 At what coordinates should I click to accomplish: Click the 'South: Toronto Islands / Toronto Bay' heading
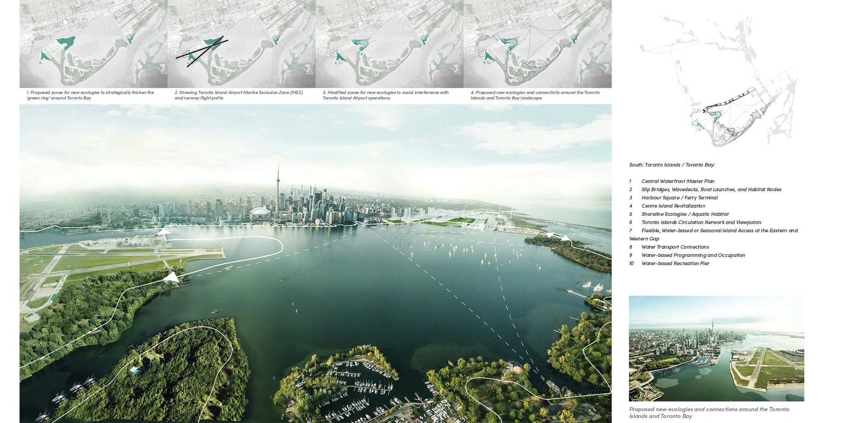click(672, 165)
